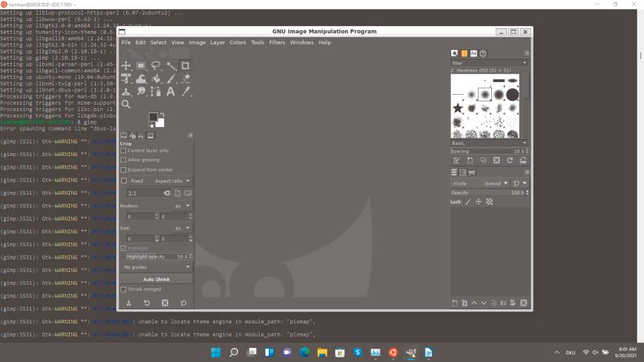Click the Auto Shrink button
The width and height of the screenshot is (644, 362).
[156, 279]
